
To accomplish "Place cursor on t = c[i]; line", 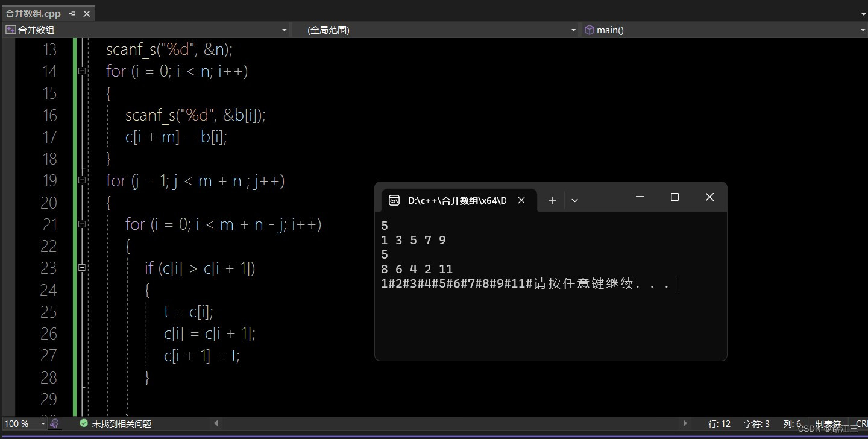I will tap(189, 312).
